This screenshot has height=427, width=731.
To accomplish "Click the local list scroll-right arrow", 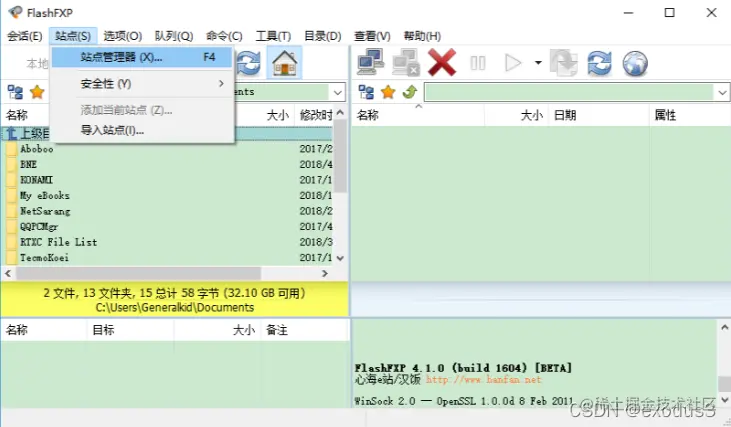I will [325, 274].
